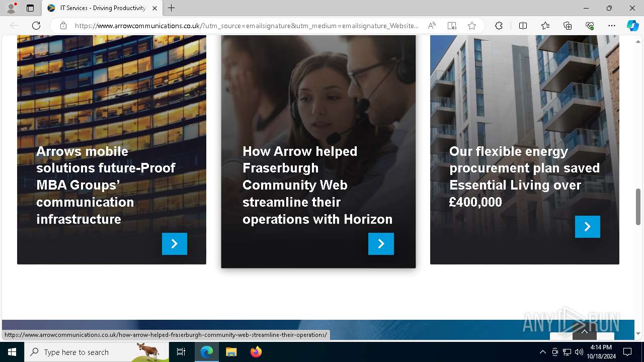Open 'Arrows mobile solutions future-Proof MBA Groups' headline
Screen dimensions: 644x362
point(106,185)
